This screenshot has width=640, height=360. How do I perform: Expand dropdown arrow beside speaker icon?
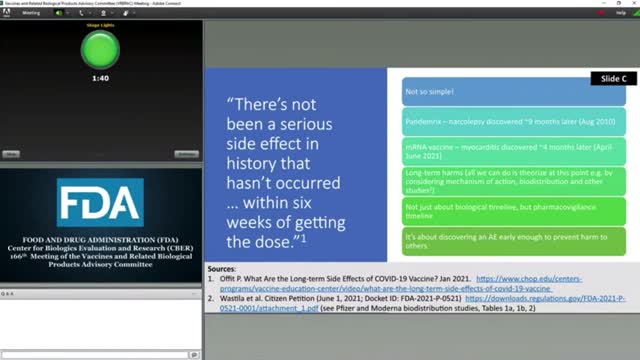pos(68,13)
